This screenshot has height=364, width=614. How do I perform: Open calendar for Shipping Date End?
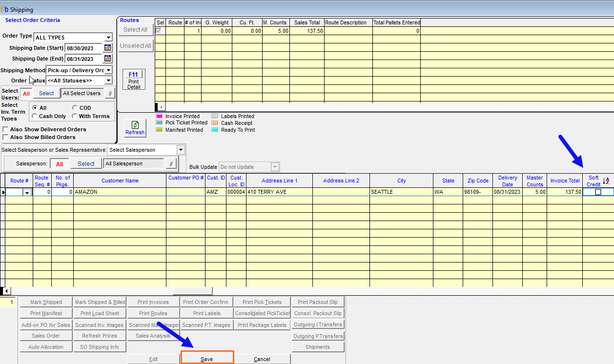[x=108, y=59]
